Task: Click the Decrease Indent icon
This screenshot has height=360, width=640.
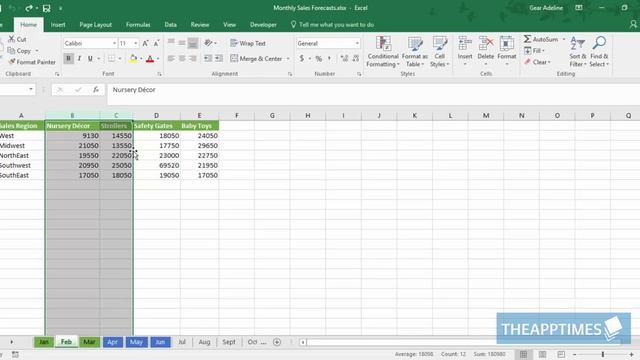Action: pyautogui.click(x=208, y=58)
